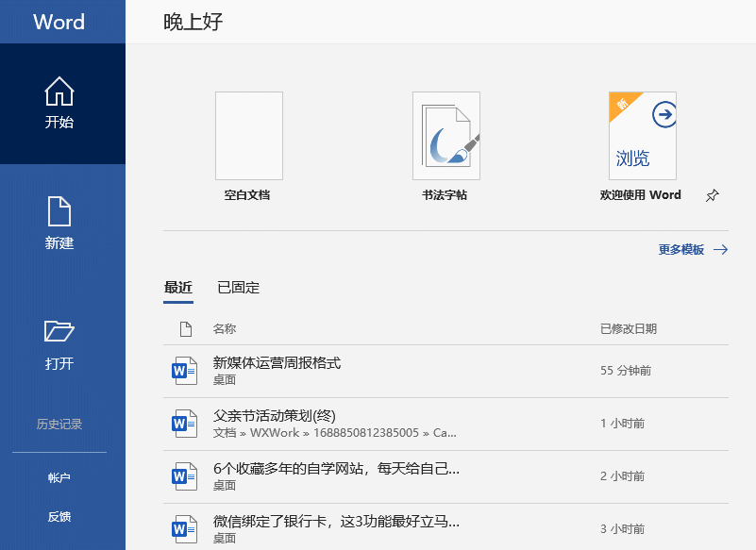Click the 更多模板 link
756x550 pixels.
coord(681,250)
